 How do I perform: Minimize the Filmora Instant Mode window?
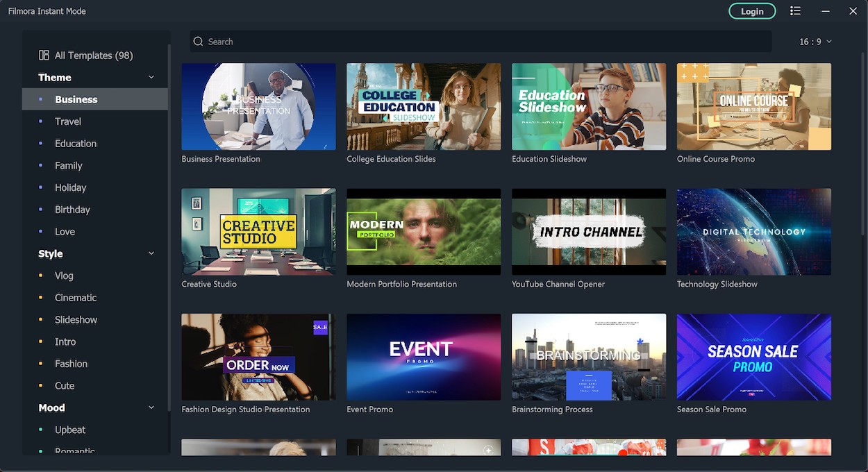coord(826,11)
